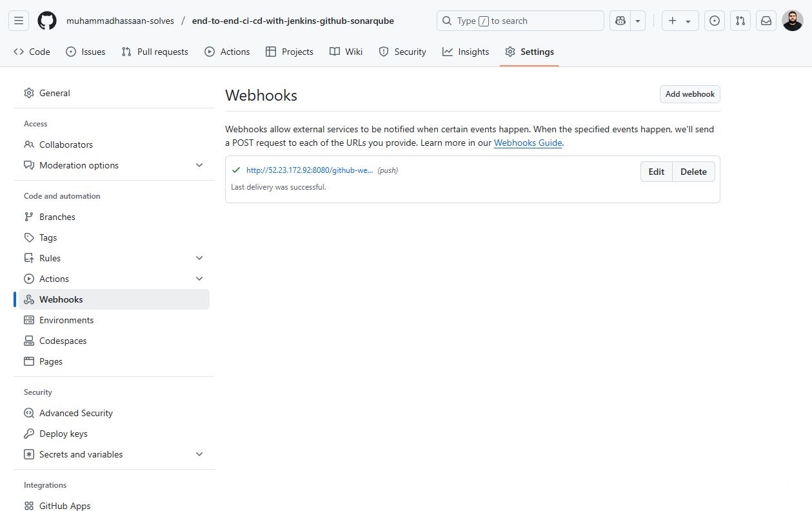Viewport: 812px width, 511px height.
Task: Open Deploy keys in sidebar
Action: [x=114, y=434]
